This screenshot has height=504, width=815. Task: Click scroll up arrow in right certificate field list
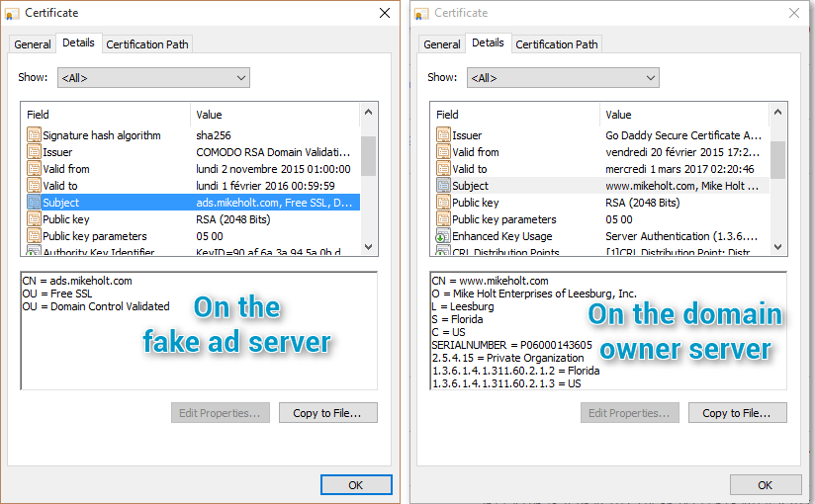[x=778, y=112]
